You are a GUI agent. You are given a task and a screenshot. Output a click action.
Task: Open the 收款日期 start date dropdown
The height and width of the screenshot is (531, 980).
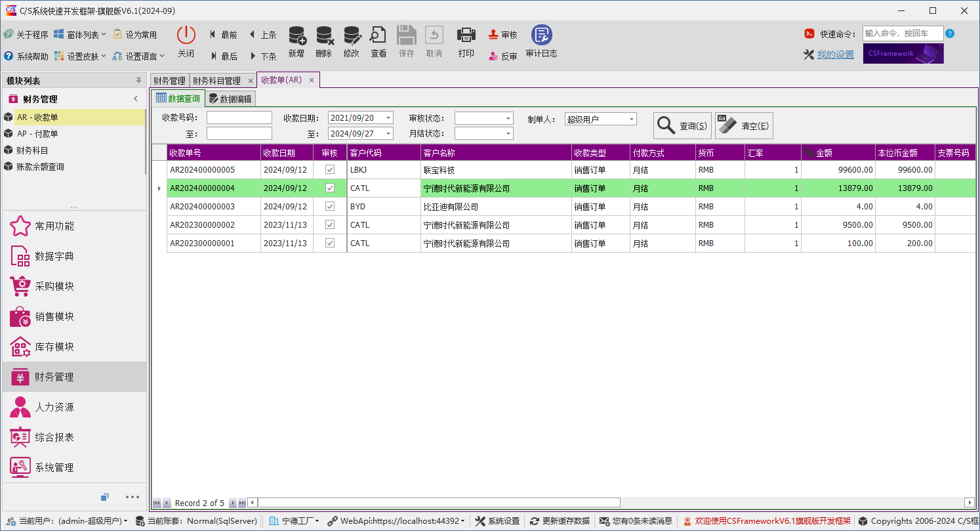[x=388, y=118]
